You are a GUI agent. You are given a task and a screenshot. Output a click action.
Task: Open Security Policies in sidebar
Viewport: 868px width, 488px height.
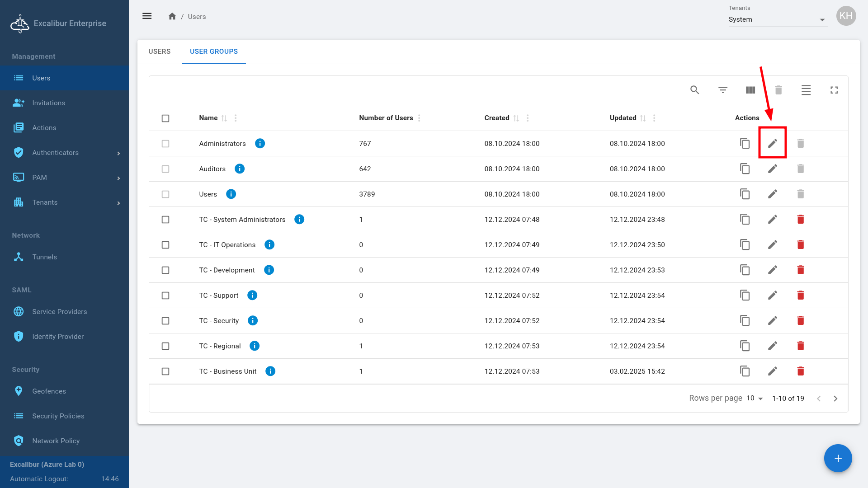pyautogui.click(x=58, y=416)
